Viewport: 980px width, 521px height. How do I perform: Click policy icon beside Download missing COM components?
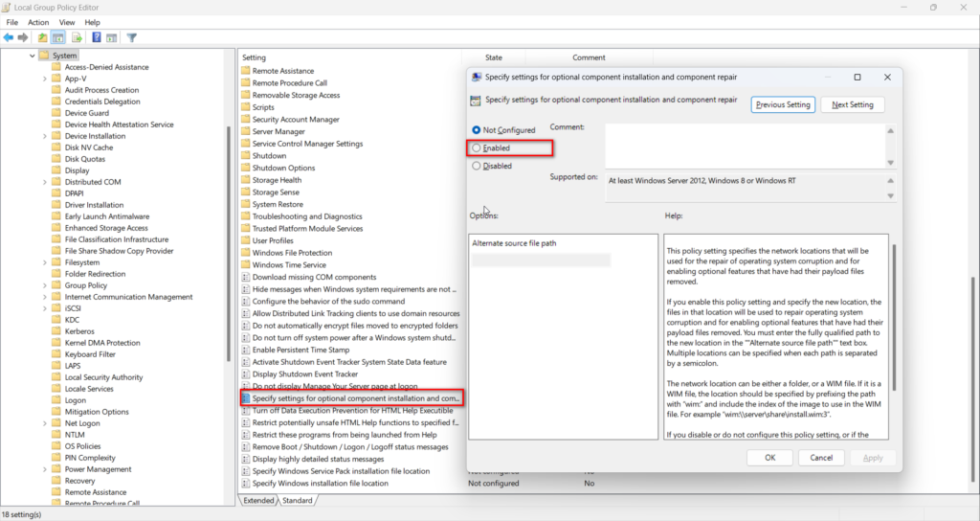(246, 277)
